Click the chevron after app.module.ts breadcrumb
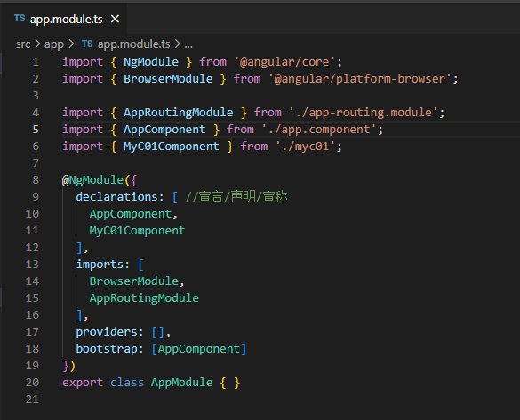This screenshot has height=420, width=520. (178, 44)
